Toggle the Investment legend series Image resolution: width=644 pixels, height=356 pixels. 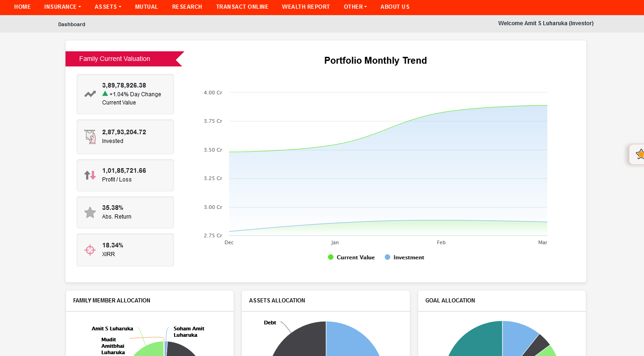coord(404,257)
